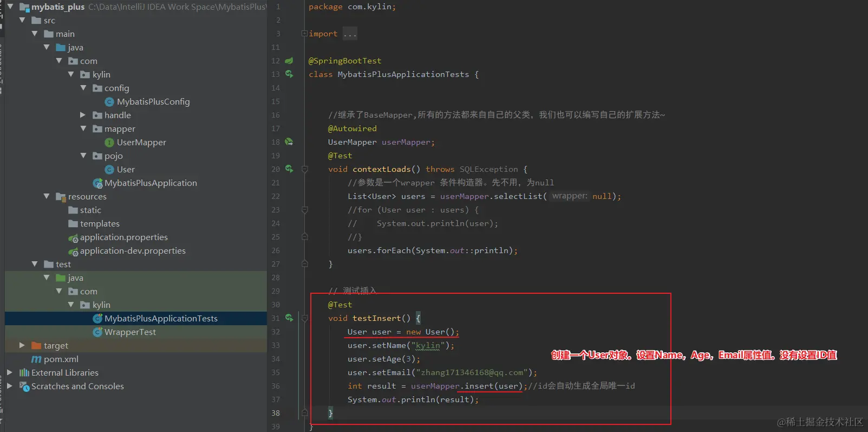Click package com.kylin declaration
The width and height of the screenshot is (868, 432).
point(352,7)
